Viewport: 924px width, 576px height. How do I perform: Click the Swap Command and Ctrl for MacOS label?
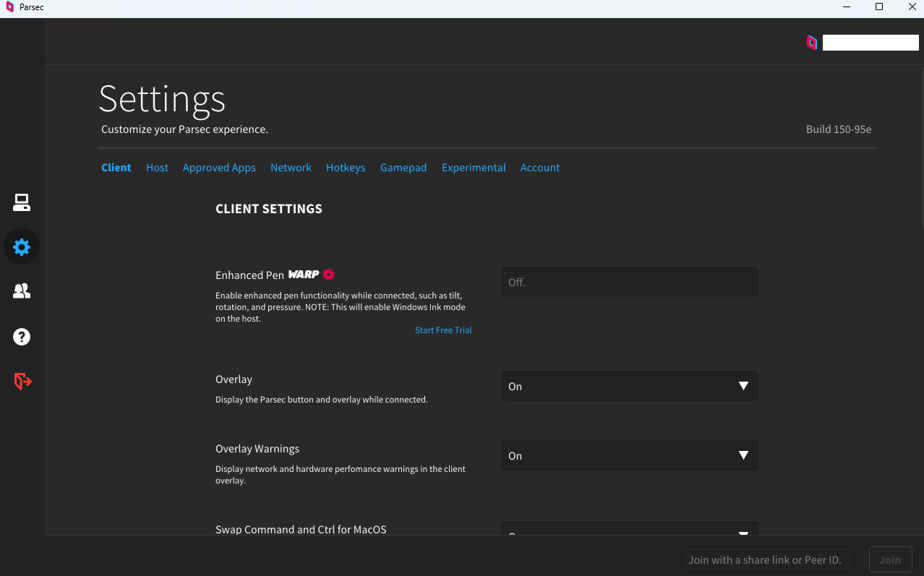(x=301, y=529)
